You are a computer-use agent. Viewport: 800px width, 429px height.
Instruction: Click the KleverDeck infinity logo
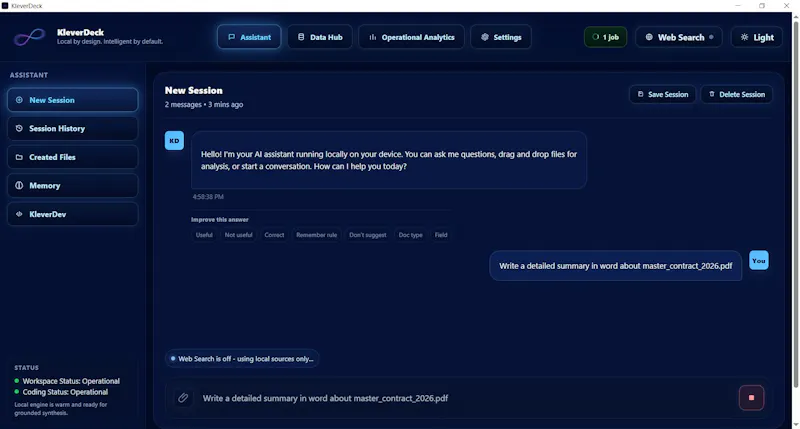pyautogui.click(x=29, y=37)
